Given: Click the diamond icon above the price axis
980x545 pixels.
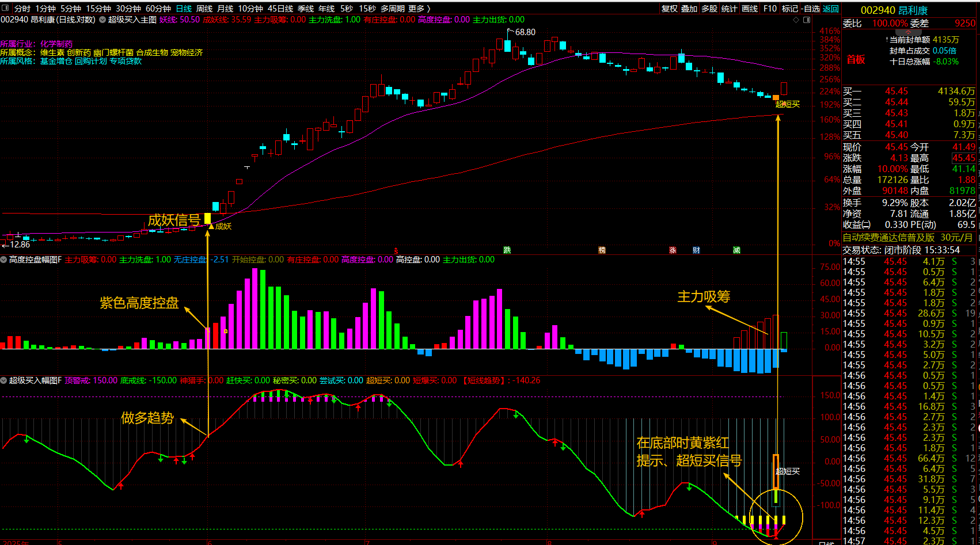Looking at the screenshot, I should (796, 20).
